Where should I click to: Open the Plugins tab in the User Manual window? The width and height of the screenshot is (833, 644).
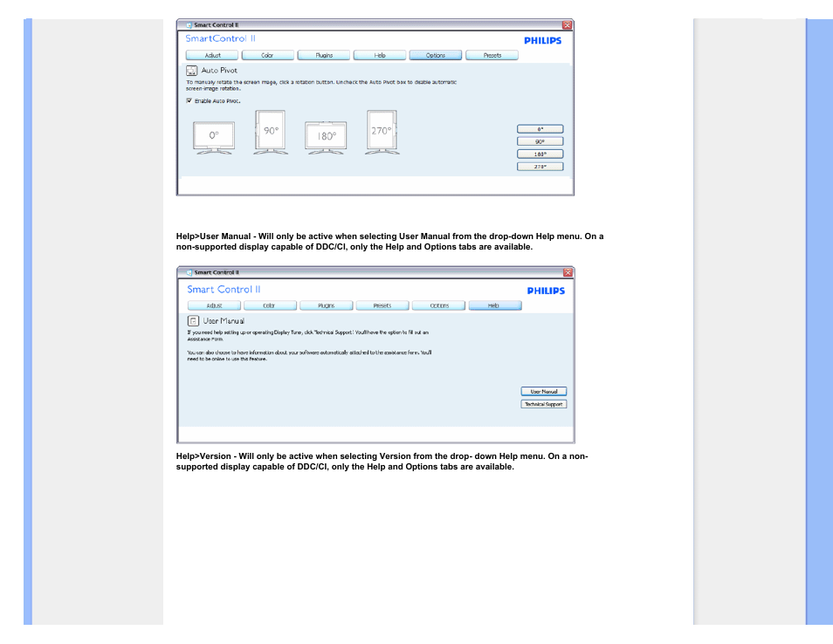click(327, 305)
